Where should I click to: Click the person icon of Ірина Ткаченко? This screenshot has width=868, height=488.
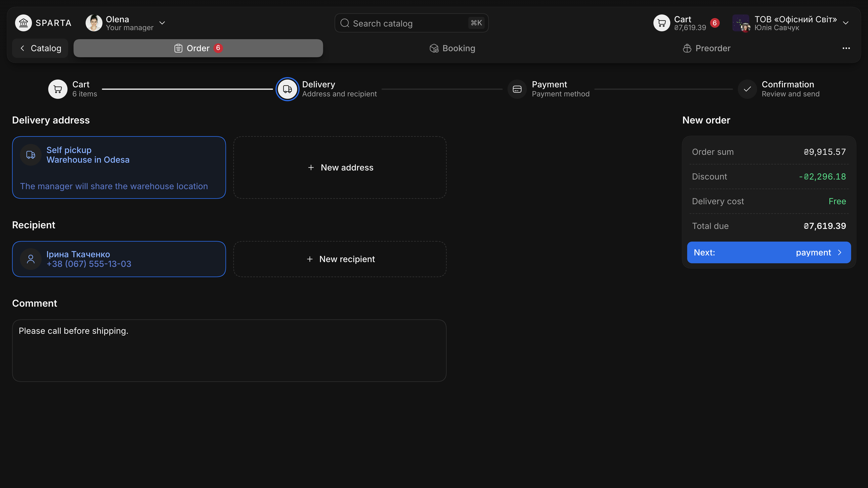click(31, 259)
